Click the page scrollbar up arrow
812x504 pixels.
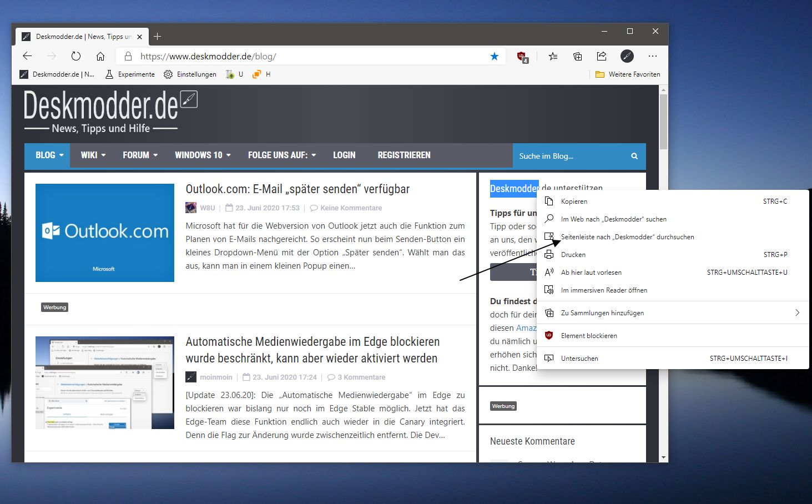click(663, 89)
